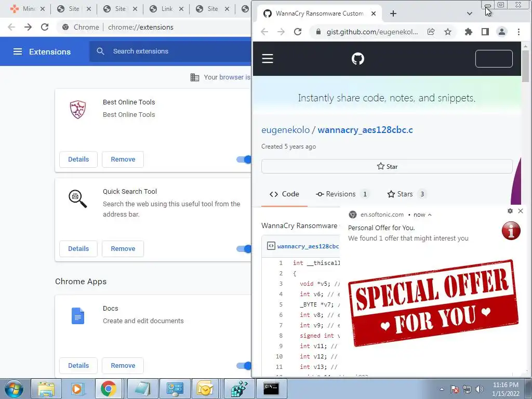Image resolution: width=532 pixels, height=399 pixels.
Task: Reload the gist.github.com page
Action: 298,32
